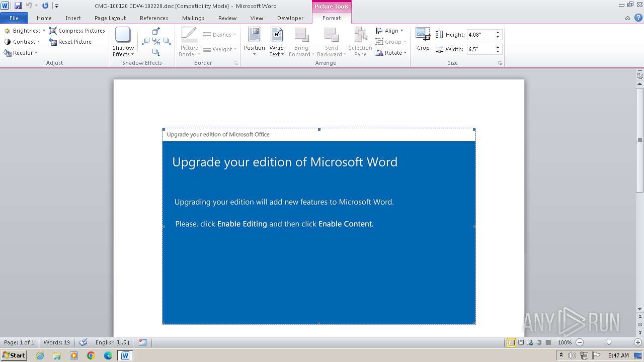Open the Contrast dropdown
The width and height of the screenshot is (644, 362).
22,42
